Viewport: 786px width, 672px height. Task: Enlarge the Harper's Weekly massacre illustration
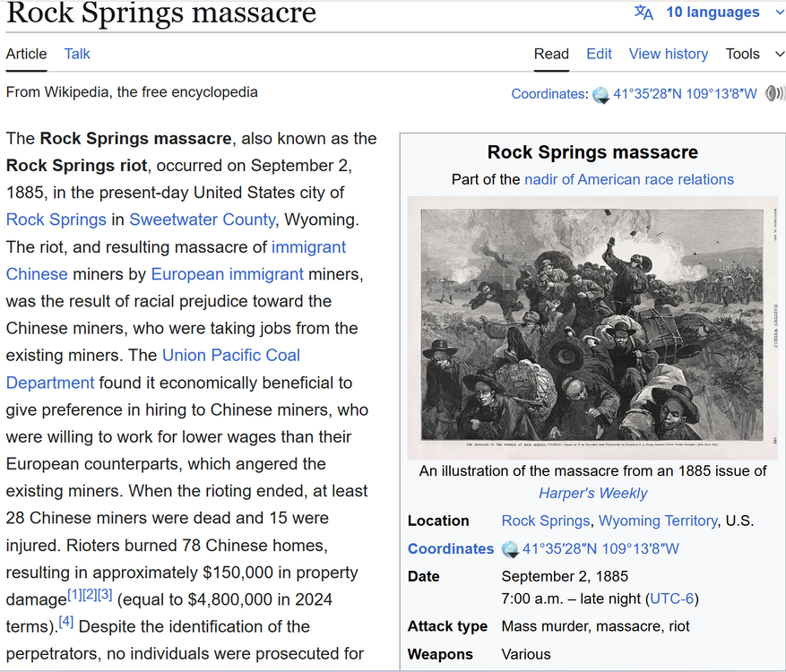(592, 327)
